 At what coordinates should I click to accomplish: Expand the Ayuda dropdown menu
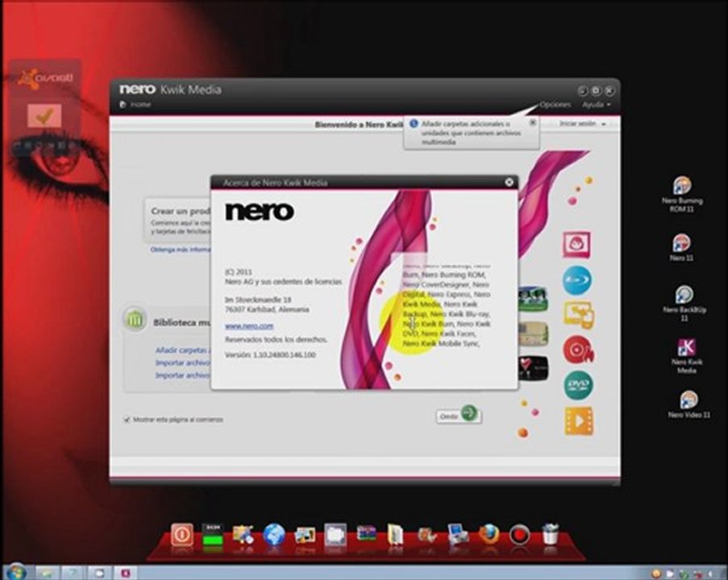pyautogui.click(x=596, y=105)
